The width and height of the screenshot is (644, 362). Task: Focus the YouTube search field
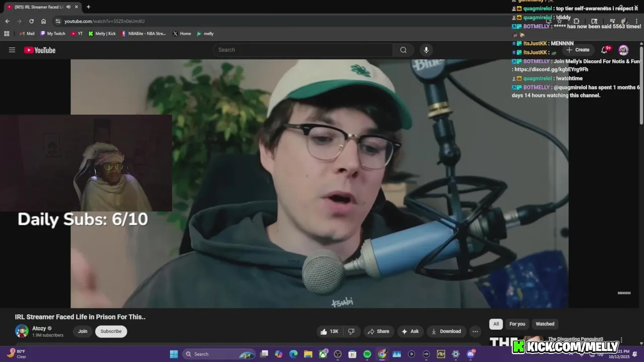coord(303,50)
